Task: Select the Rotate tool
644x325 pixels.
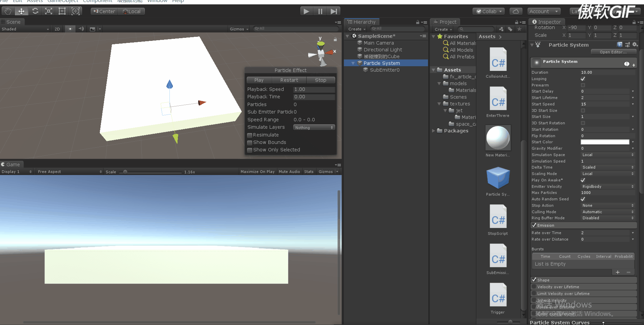Action: (x=35, y=11)
